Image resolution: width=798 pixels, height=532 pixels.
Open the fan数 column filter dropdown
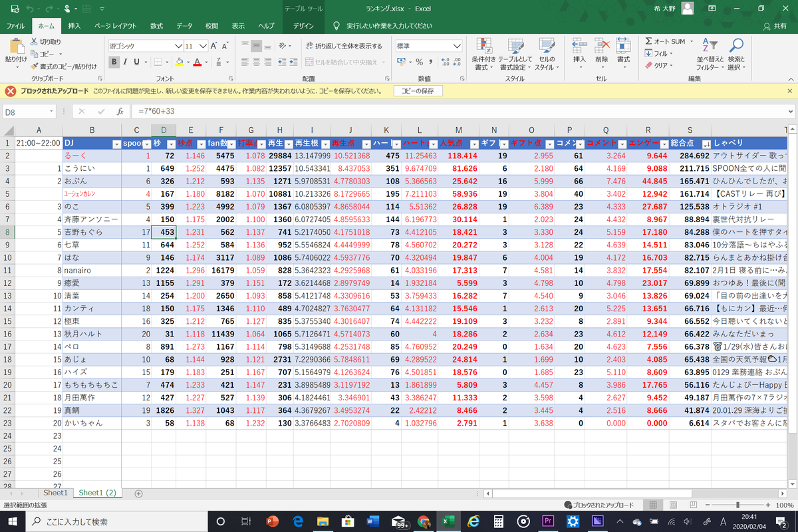click(x=231, y=144)
